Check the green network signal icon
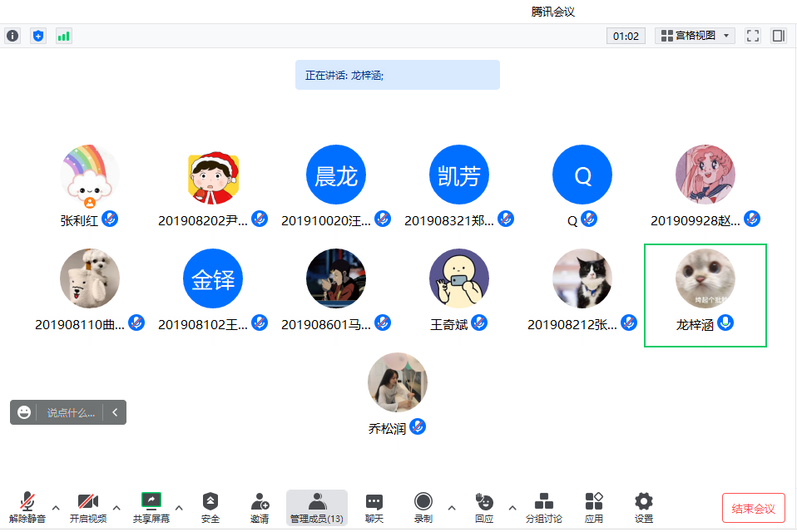The height and width of the screenshot is (532, 797). pyautogui.click(x=63, y=36)
